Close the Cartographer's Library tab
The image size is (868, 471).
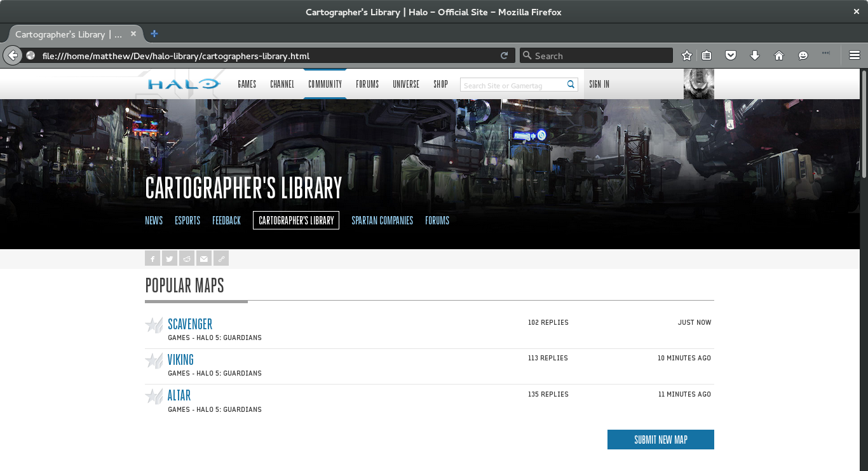click(x=133, y=34)
